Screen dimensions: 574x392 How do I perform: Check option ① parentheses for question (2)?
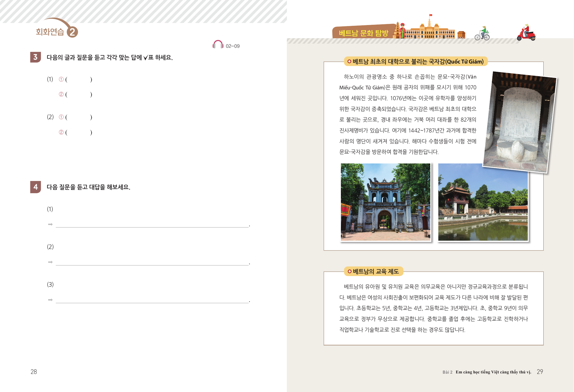79,117
